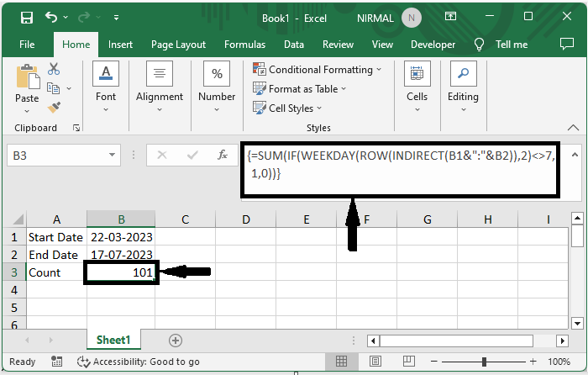
Task: Click the Undo arrow icon
Action: coord(51,17)
